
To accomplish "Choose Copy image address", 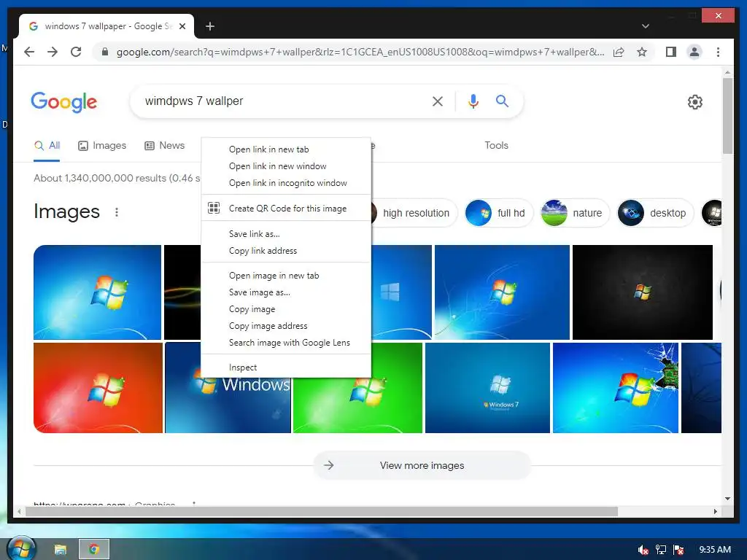I will (286, 326).
